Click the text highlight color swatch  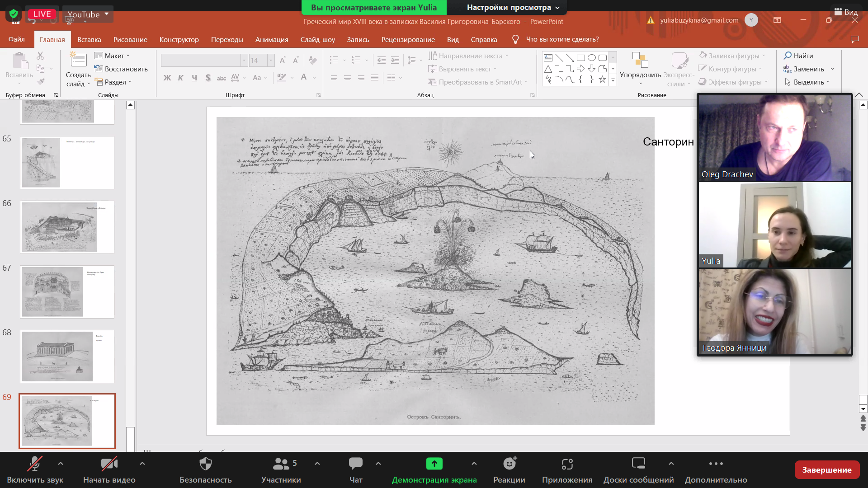coord(282,78)
